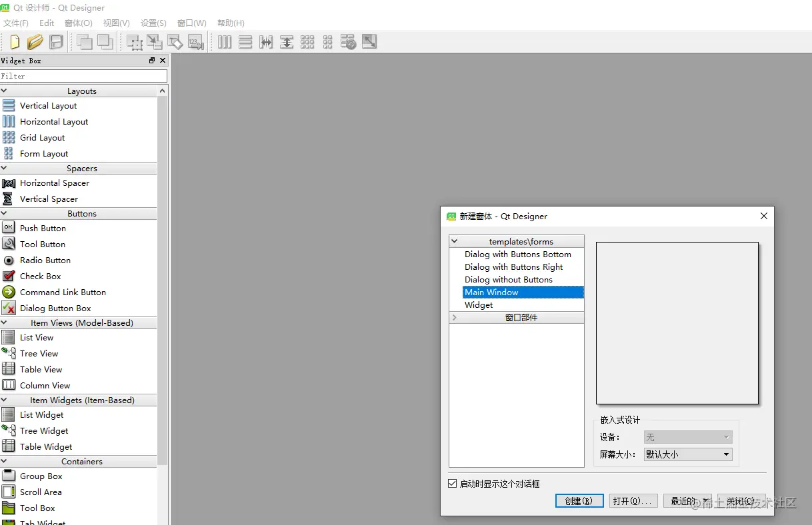
Task: Open the 文件(F) menu
Action: click(15, 23)
